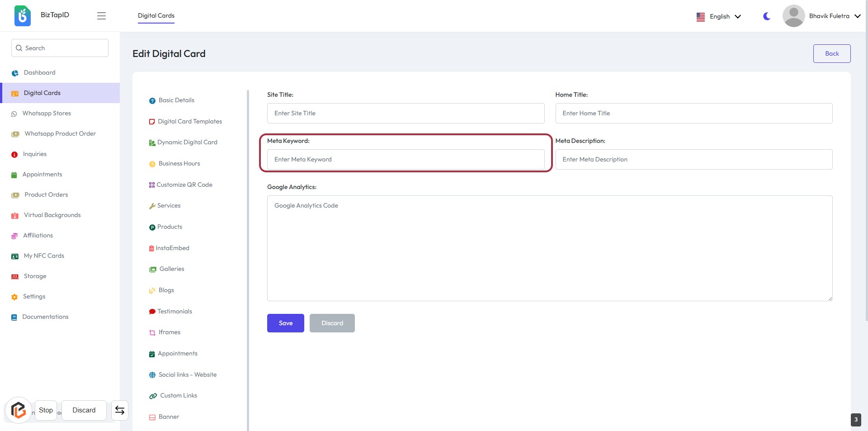Image resolution: width=868 pixels, height=431 pixels.
Task: Click into Google Analytics code textarea
Action: pyautogui.click(x=549, y=248)
